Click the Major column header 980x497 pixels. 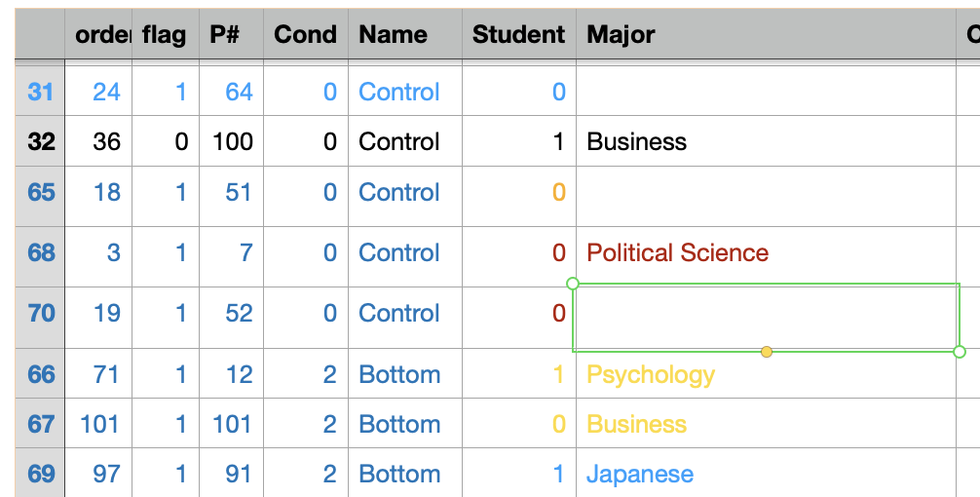pyautogui.click(x=766, y=34)
